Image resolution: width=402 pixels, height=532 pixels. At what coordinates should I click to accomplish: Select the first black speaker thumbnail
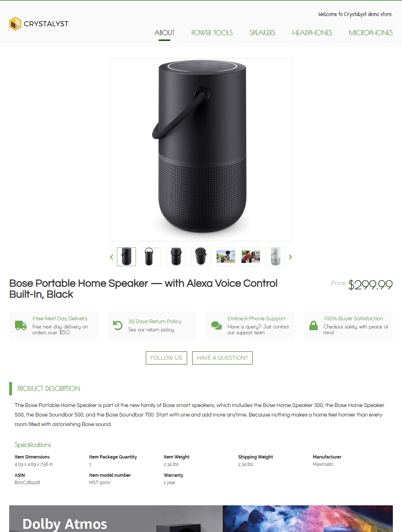[x=126, y=257]
